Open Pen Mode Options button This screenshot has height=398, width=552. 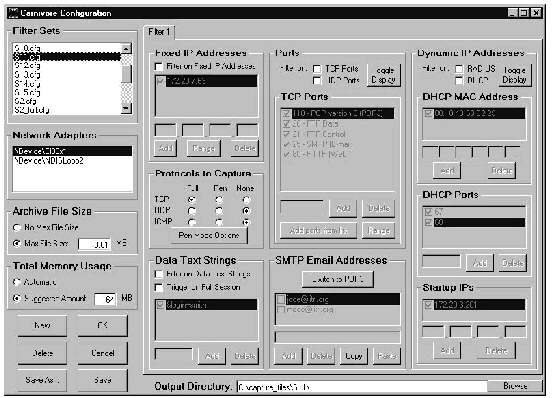(x=208, y=235)
